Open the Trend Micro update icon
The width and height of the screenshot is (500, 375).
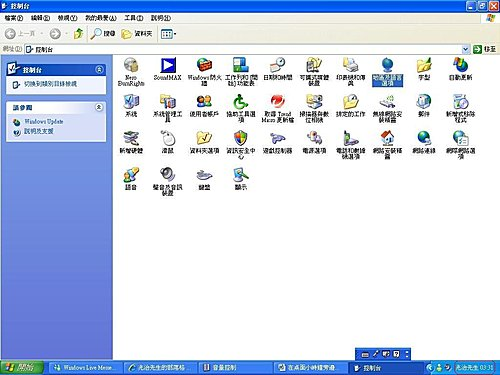tap(278, 108)
